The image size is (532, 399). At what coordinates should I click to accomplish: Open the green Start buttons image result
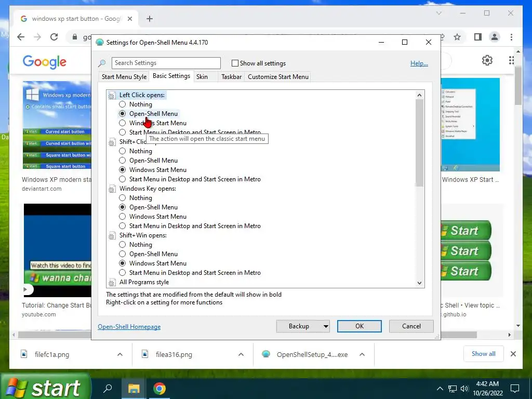(x=466, y=251)
